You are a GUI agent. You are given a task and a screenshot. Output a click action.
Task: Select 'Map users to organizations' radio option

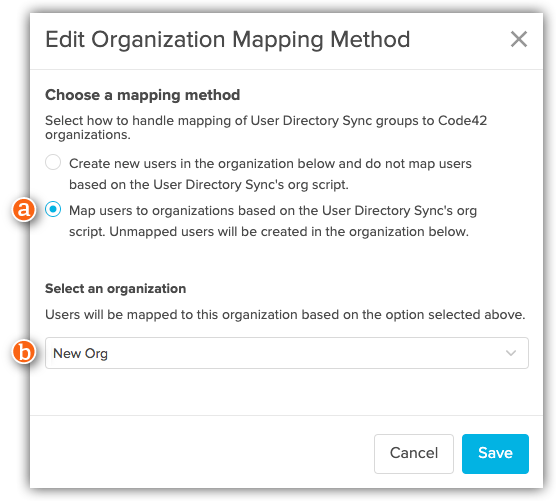(53, 210)
